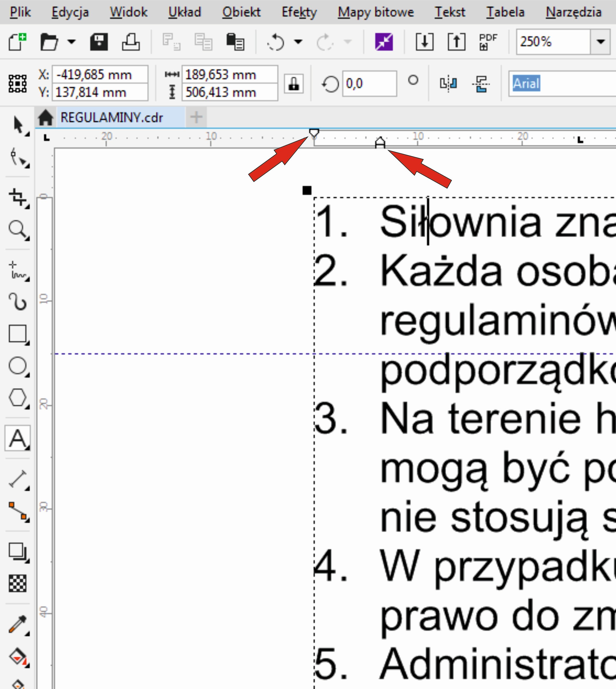Select the Text tool
This screenshot has height=689, width=616.
pyautogui.click(x=17, y=438)
